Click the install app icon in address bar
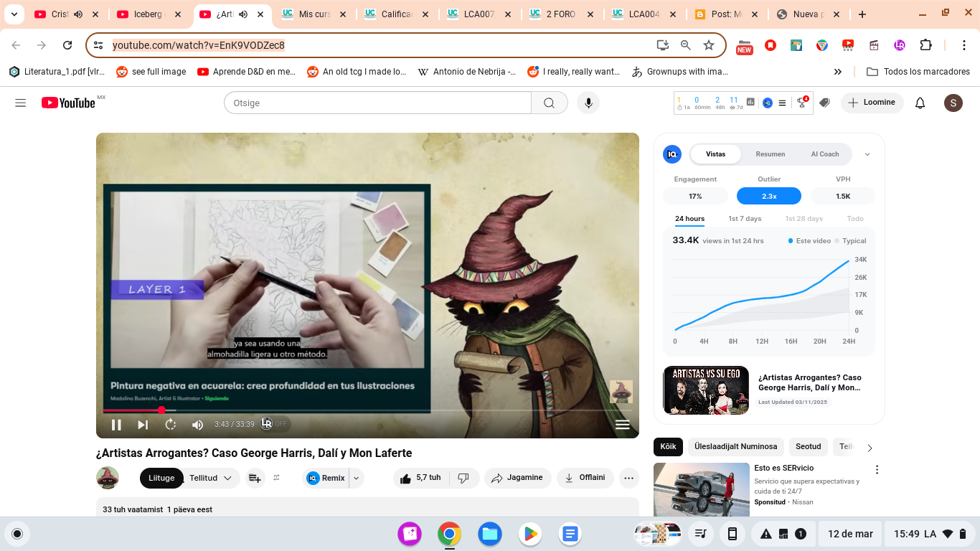The width and height of the screenshot is (980, 551). 663,45
